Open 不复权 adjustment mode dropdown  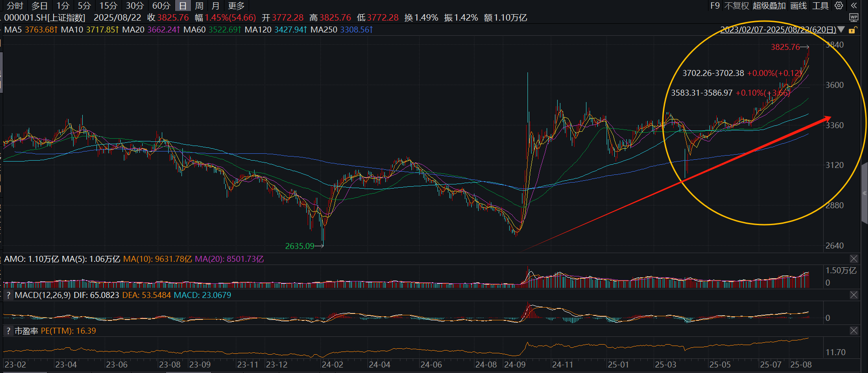(x=737, y=5)
